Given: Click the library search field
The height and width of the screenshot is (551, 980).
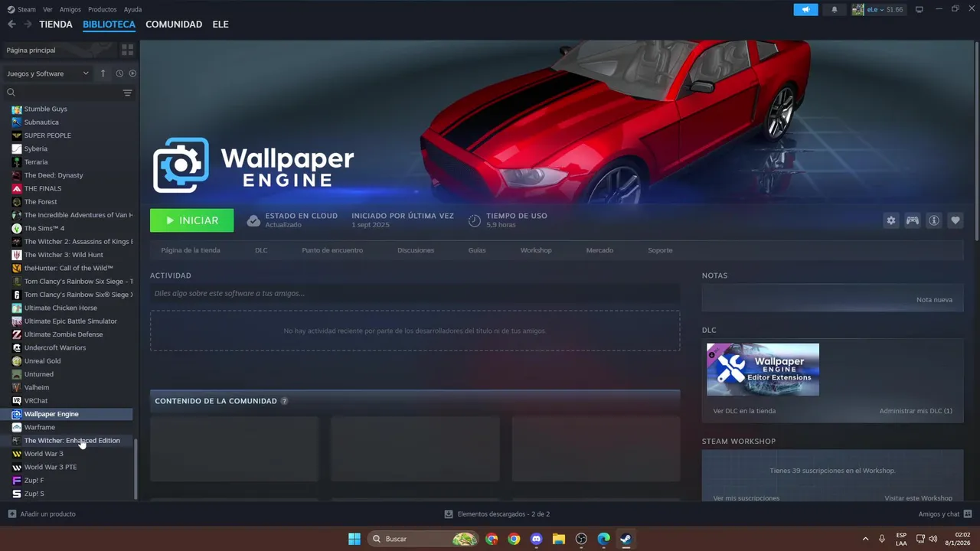Looking at the screenshot, I should click(x=61, y=93).
